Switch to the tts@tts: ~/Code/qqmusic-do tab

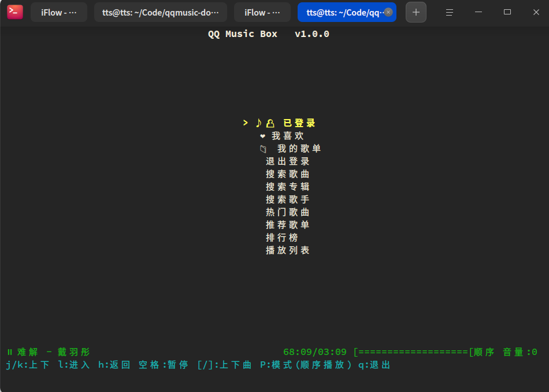(160, 13)
